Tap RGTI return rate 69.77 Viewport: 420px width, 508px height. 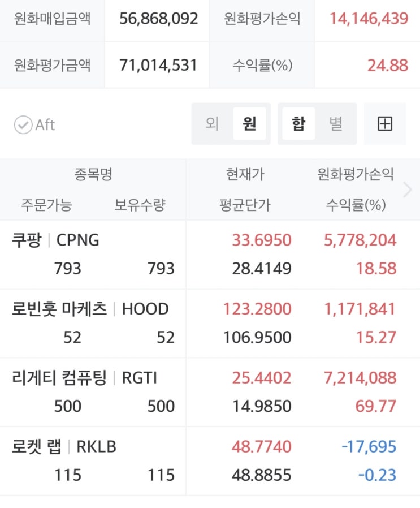(x=376, y=406)
